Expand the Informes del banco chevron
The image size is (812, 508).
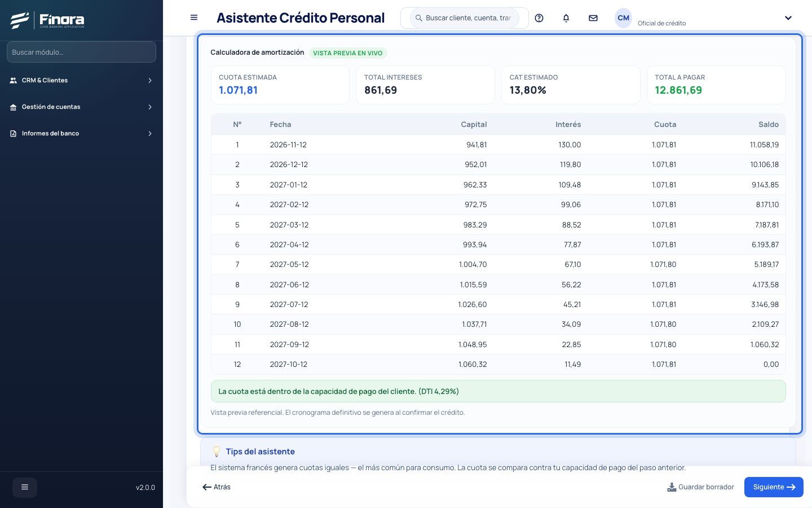click(x=150, y=134)
